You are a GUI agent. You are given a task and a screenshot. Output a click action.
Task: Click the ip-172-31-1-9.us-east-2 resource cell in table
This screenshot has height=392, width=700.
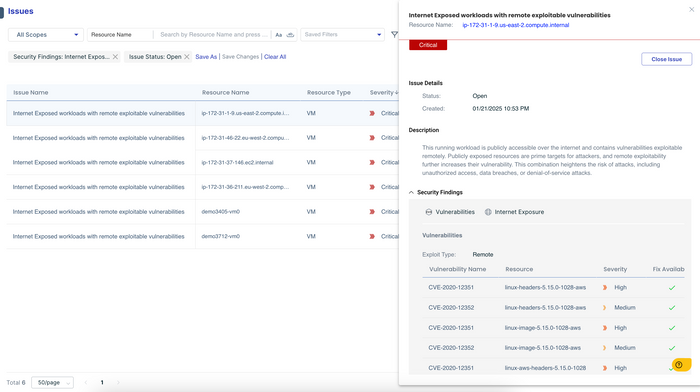point(245,113)
